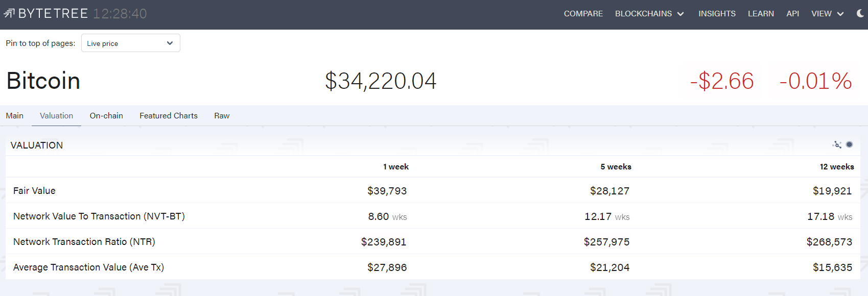Click the Pin to top of pages label
868x296 pixels.
[40, 43]
